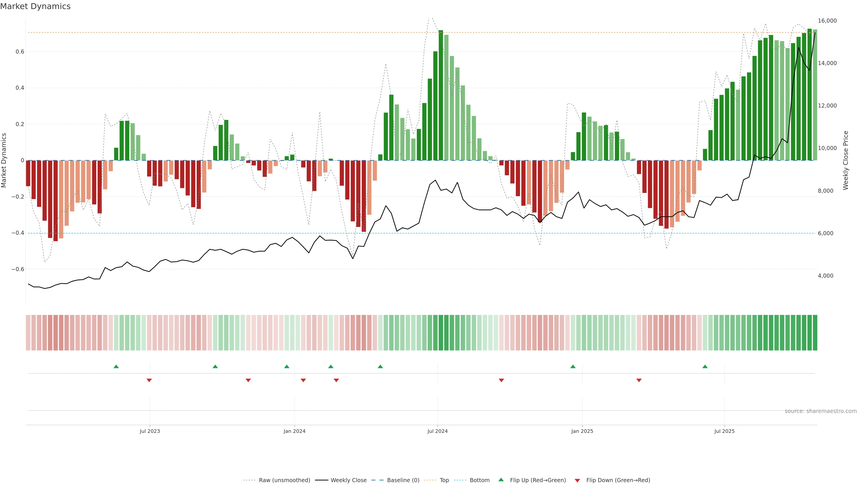Click the last red flip-down triangle marker

(639, 380)
